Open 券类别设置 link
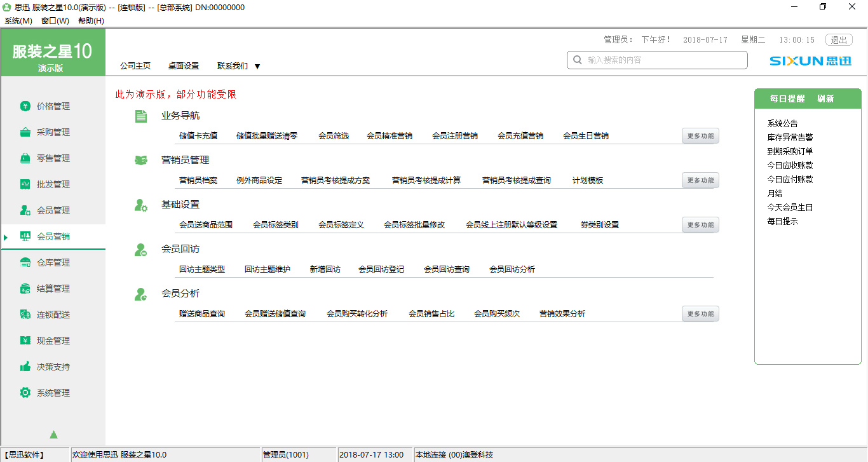This screenshot has height=462, width=868. coord(599,224)
